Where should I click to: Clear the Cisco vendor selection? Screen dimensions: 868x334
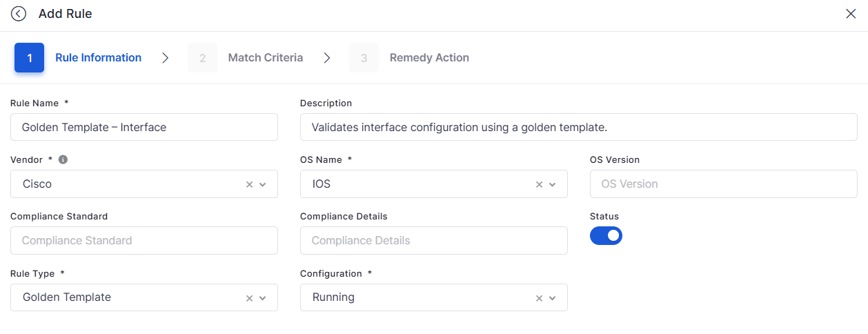(250, 184)
